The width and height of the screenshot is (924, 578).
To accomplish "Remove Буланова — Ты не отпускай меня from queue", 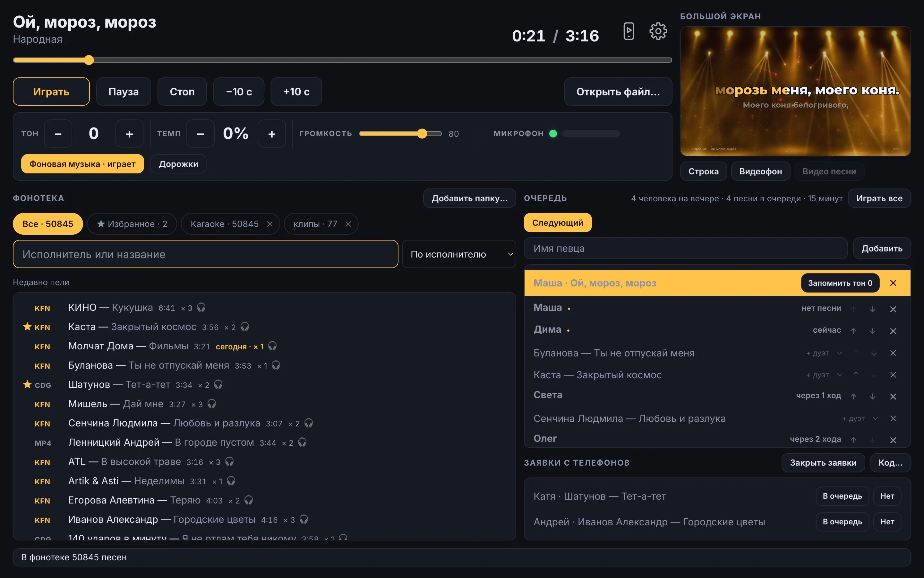I will point(893,353).
